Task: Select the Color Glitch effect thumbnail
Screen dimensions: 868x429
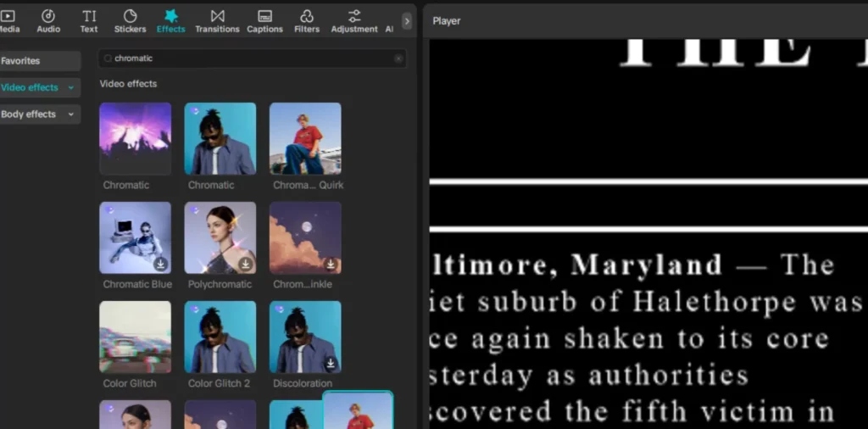Action: (135, 337)
